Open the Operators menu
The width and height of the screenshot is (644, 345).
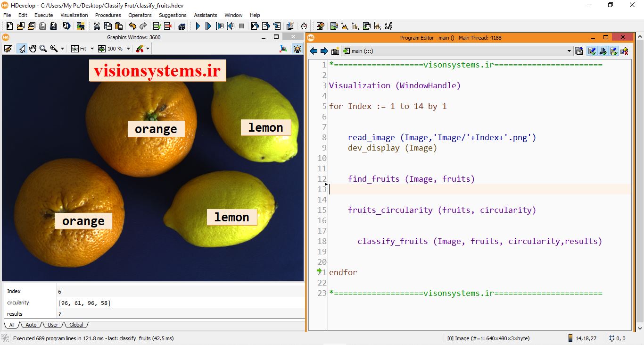click(x=140, y=15)
